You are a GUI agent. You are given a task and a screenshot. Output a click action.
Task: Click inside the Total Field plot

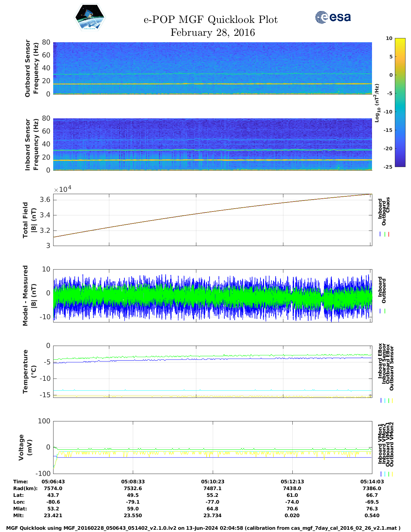coord(212,220)
